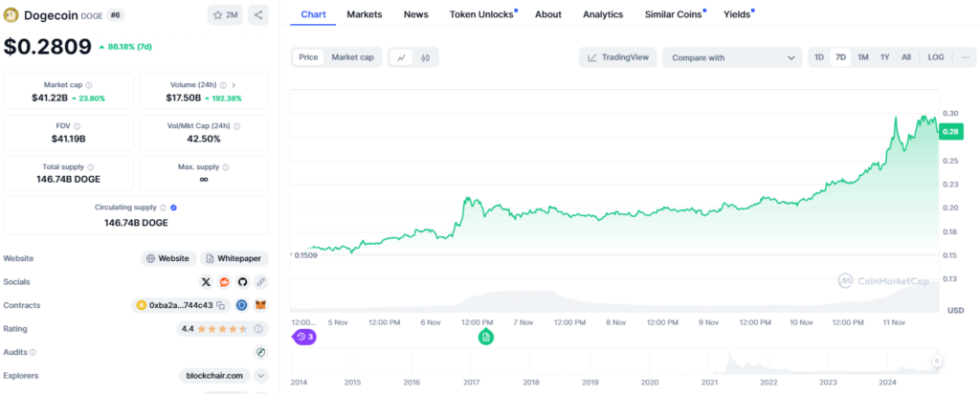
Task: Select Market cap chart mode
Action: (x=352, y=57)
